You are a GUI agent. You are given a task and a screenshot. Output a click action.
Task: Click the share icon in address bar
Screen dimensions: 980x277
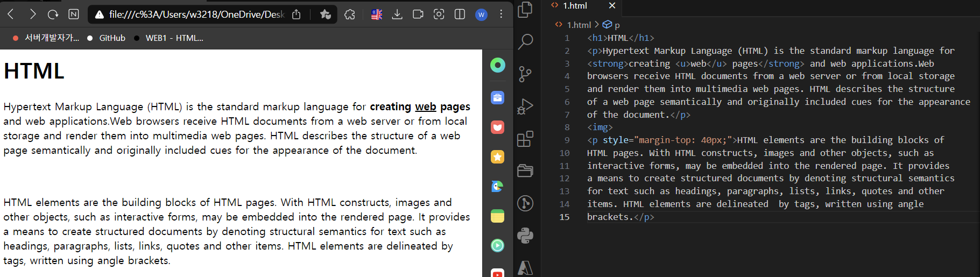point(296,15)
